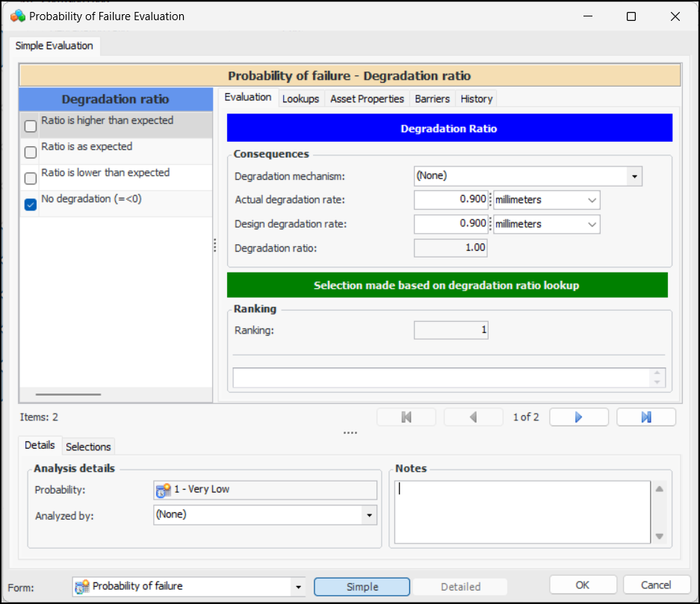
Task: Advance to next record arrow button
Action: [578, 417]
